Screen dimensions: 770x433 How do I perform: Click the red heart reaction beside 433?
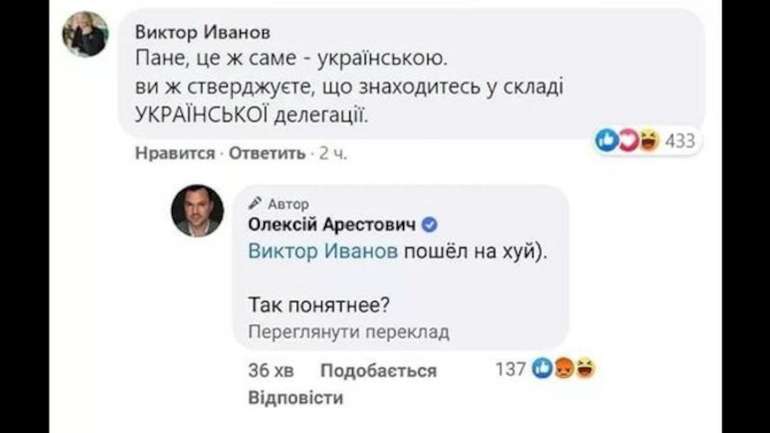point(627,142)
